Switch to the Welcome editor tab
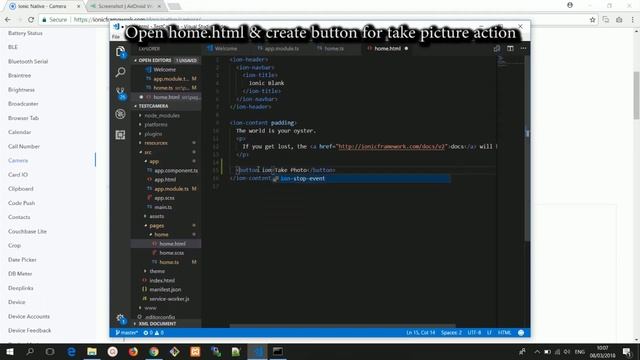 [x=225, y=49]
